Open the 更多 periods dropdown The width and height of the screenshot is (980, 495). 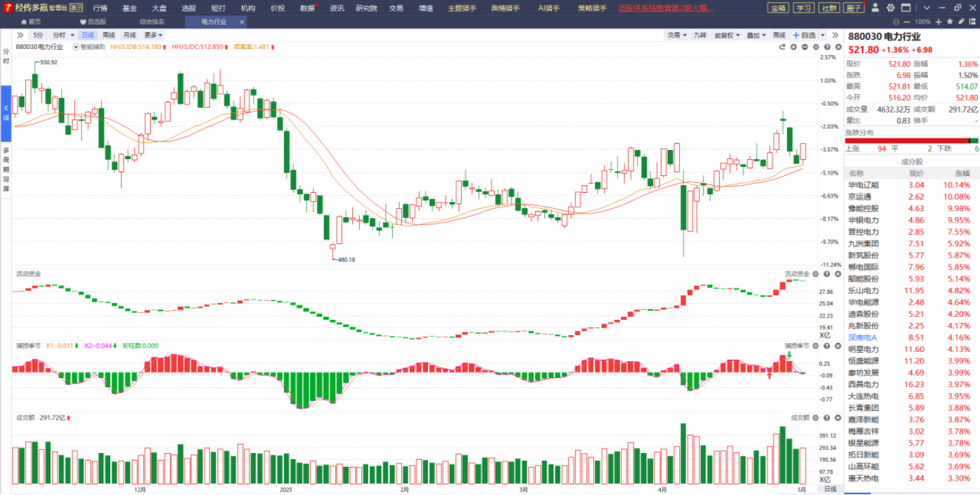click(x=153, y=35)
